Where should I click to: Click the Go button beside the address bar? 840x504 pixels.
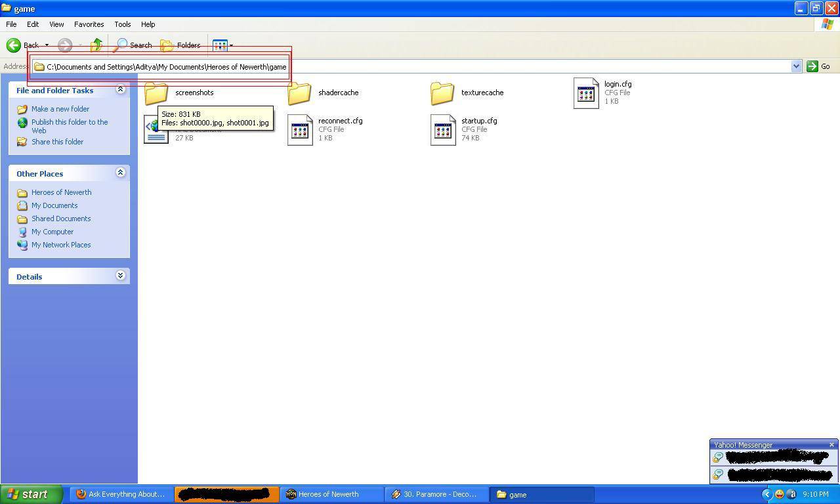click(x=819, y=66)
